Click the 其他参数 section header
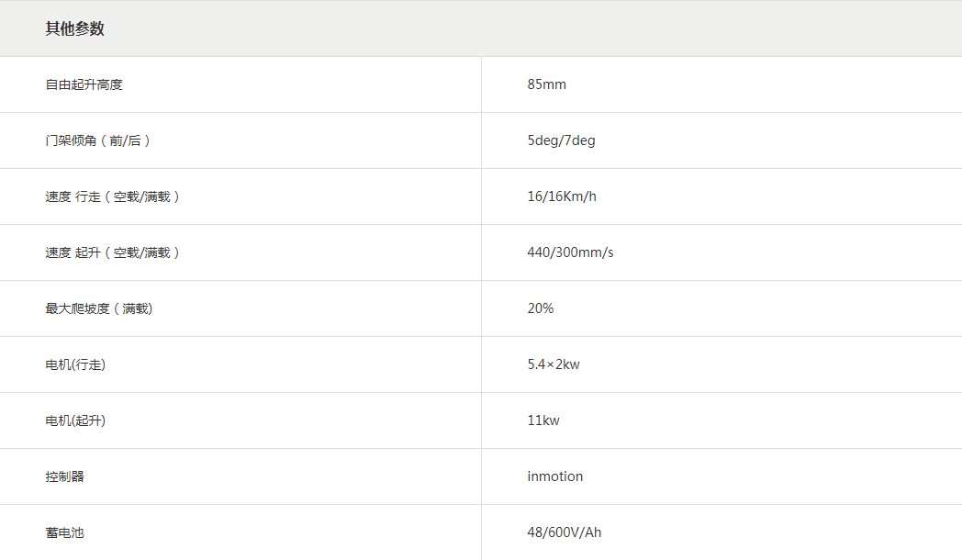Viewport: 962px width, 560px height. click(75, 28)
